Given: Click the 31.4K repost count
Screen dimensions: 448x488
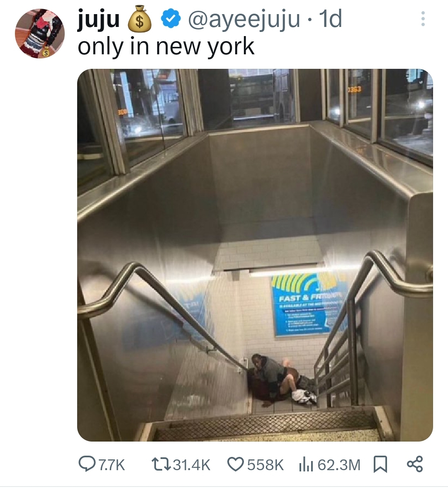Looking at the screenshot, I should click(191, 465).
